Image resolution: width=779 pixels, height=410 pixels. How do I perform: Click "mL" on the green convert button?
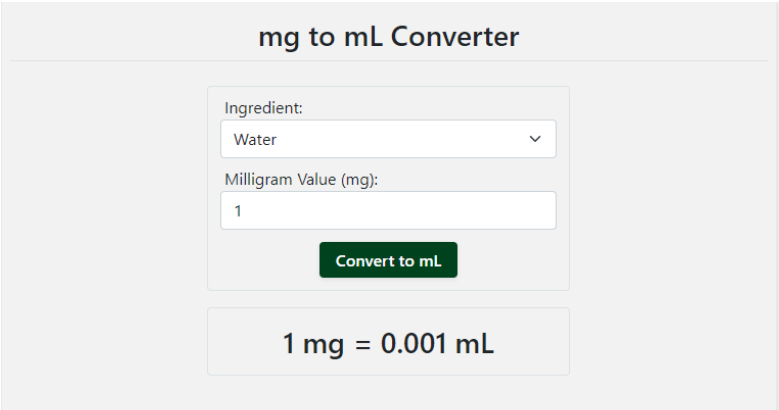coord(430,261)
